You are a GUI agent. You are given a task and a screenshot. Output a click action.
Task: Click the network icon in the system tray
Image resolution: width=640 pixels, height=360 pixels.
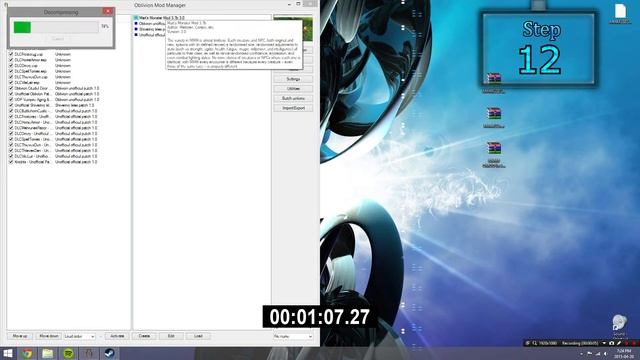click(x=598, y=353)
